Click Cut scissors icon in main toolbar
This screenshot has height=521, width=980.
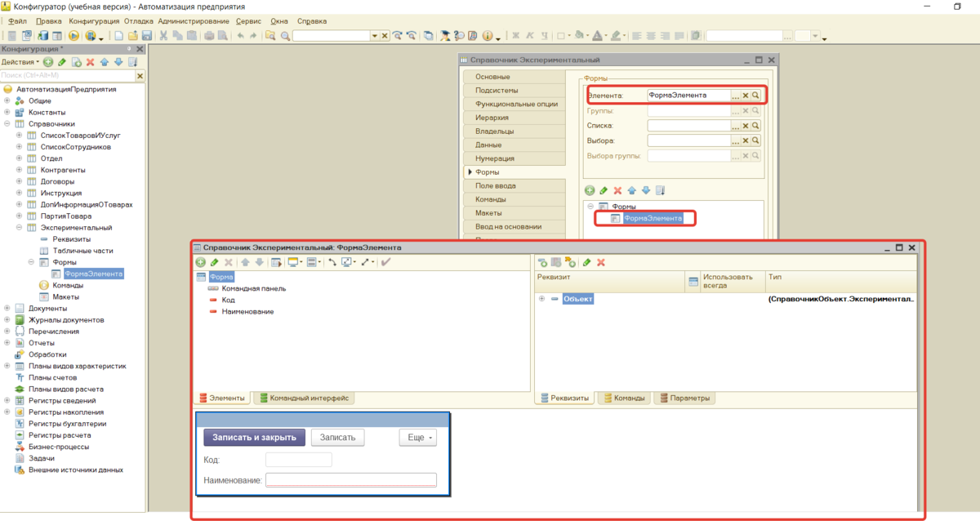164,36
